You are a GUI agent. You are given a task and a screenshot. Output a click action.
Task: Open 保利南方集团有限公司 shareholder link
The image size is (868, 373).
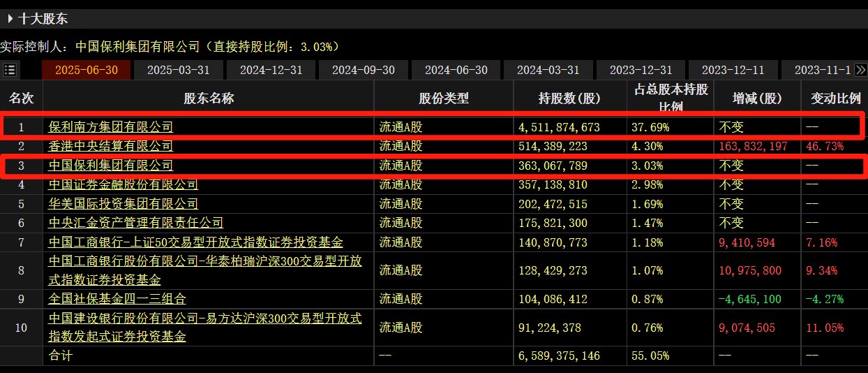[110, 127]
